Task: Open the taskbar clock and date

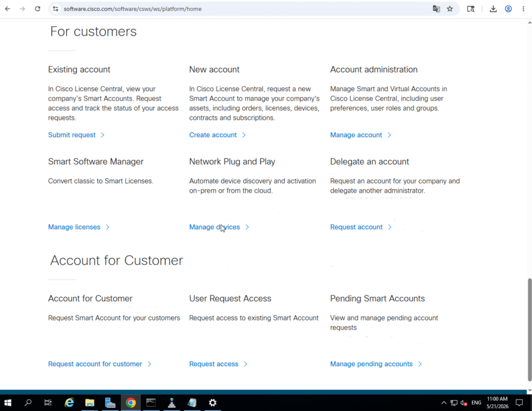Action: (x=497, y=402)
